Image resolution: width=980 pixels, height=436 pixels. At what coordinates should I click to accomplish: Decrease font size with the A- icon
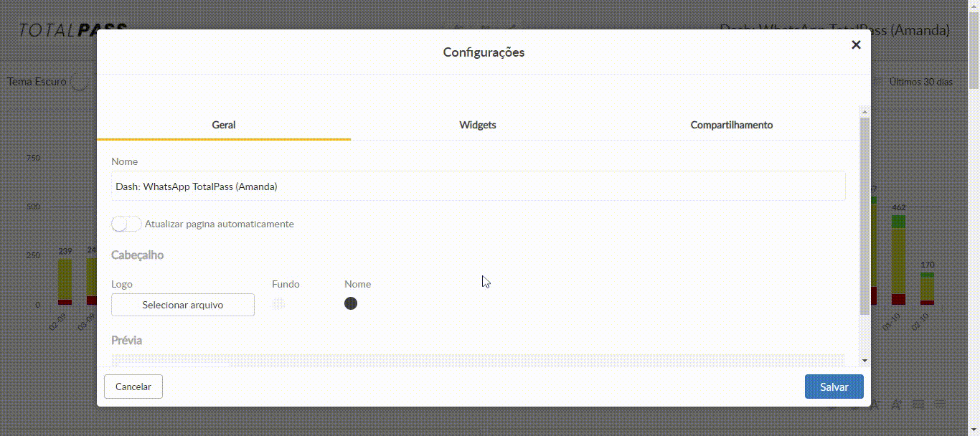pos(875,405)
